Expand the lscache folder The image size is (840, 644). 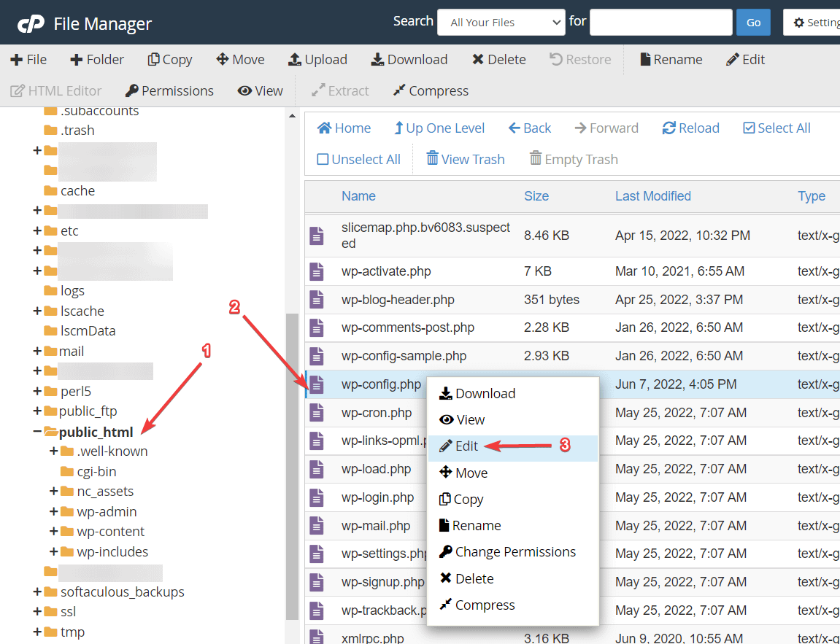point(37,311)
